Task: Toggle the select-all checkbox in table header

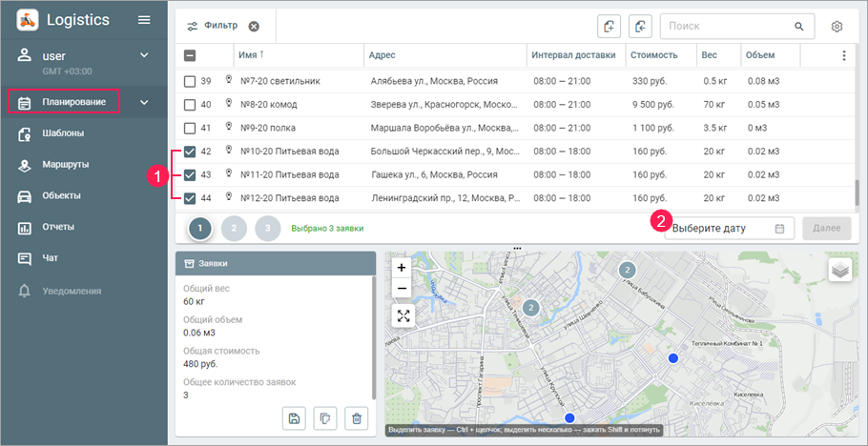Action: click(x=190, y=56)
